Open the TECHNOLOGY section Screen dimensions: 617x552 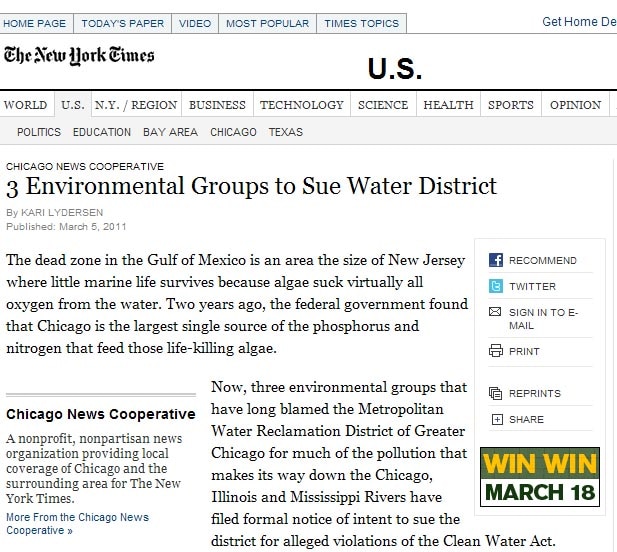(302, 105)
